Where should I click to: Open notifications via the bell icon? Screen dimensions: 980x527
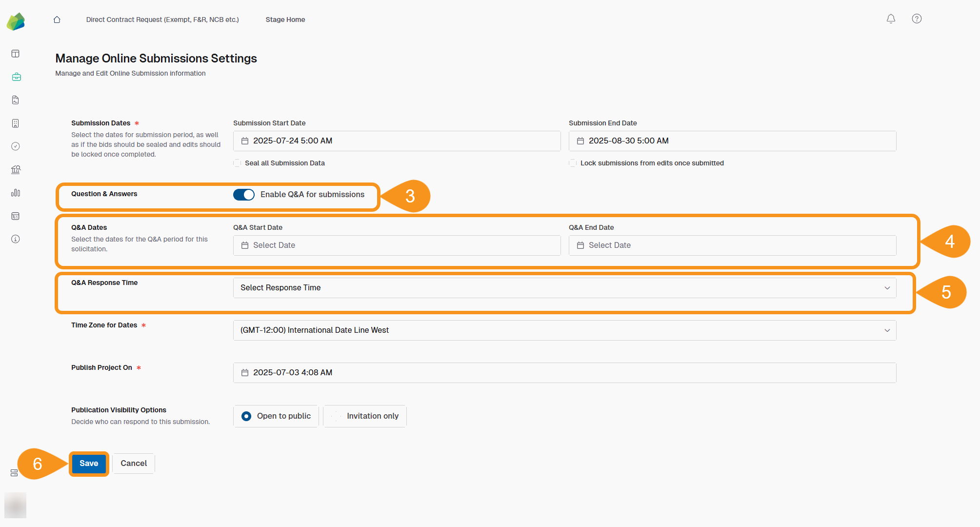890,19
